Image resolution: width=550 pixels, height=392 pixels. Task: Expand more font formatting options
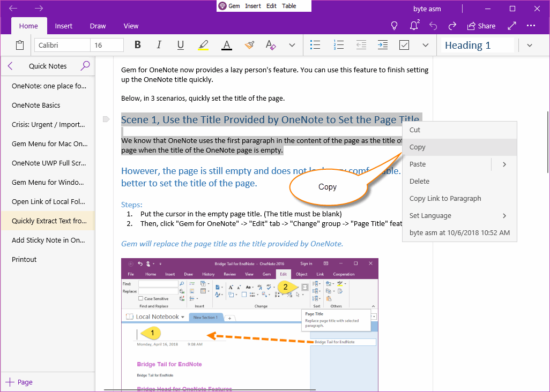292,45
